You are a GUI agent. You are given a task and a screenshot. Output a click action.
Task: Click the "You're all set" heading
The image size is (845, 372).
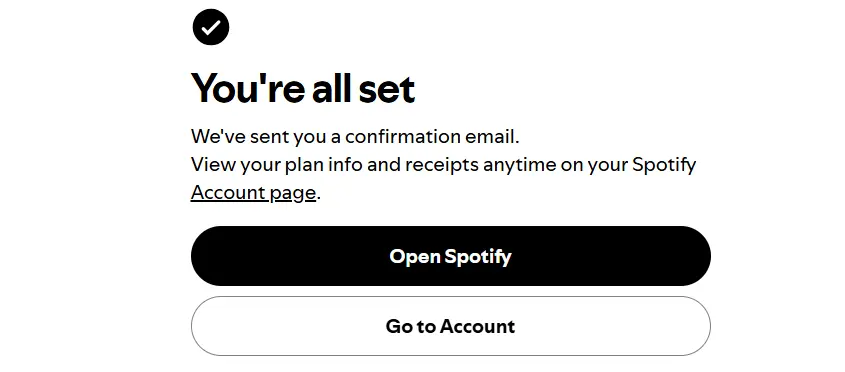pos(303,88)
